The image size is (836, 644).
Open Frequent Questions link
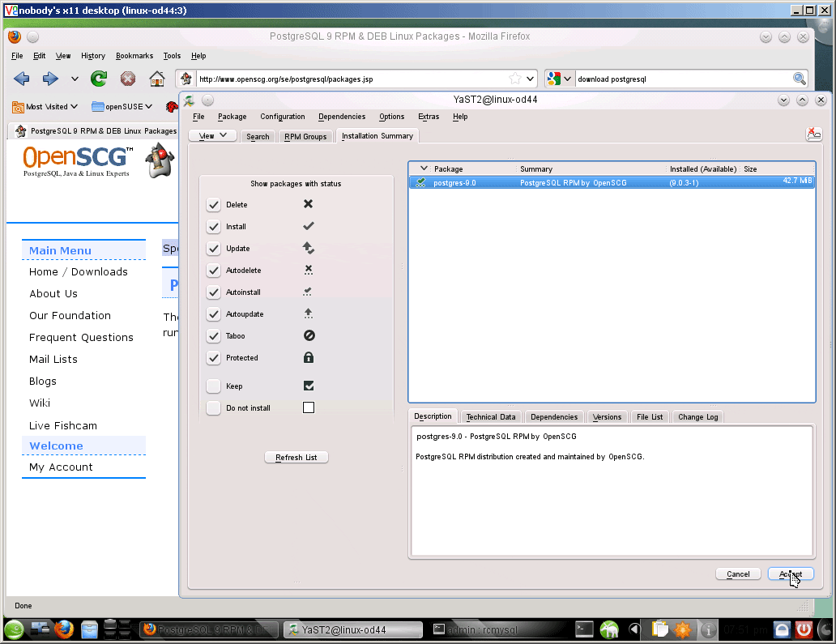click(x=81, y=338)
